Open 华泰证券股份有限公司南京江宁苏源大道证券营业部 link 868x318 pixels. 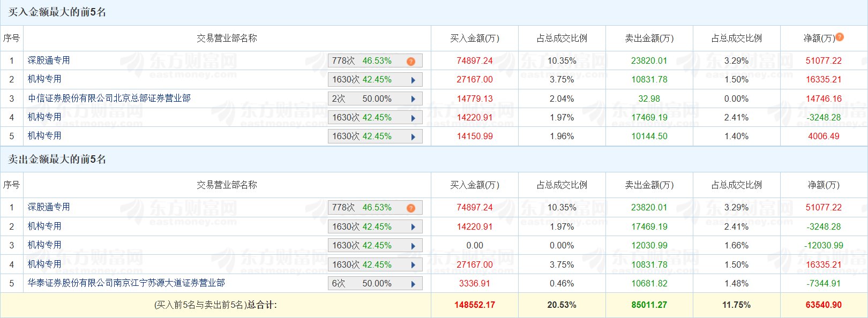pos(126,283)
